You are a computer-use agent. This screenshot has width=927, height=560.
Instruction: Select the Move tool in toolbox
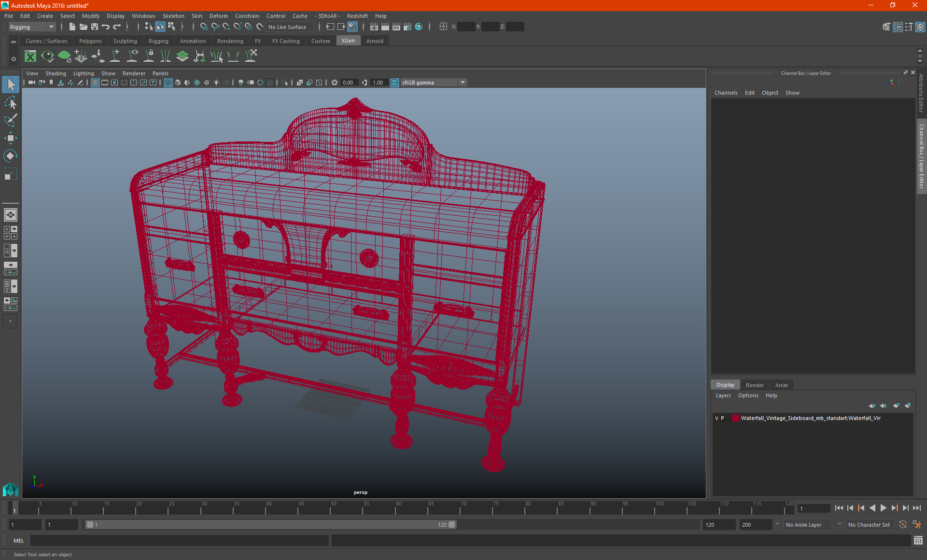pyautogui.click(x=10, y=138)
